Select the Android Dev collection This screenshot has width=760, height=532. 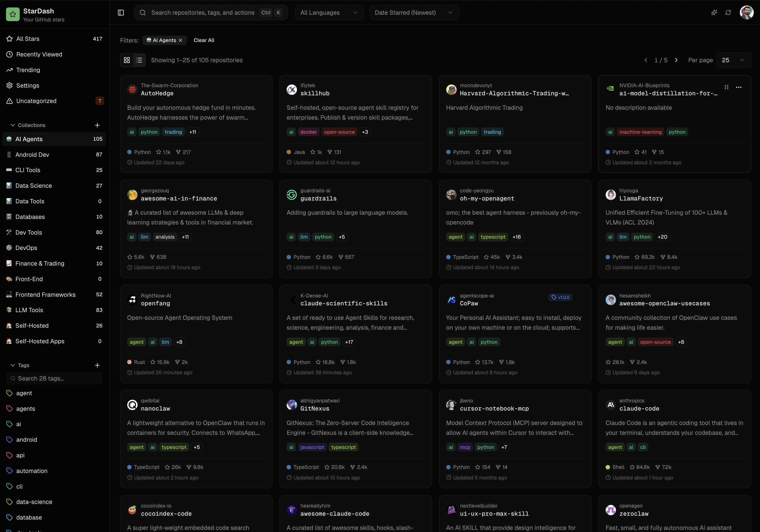[x=54, y=155]
